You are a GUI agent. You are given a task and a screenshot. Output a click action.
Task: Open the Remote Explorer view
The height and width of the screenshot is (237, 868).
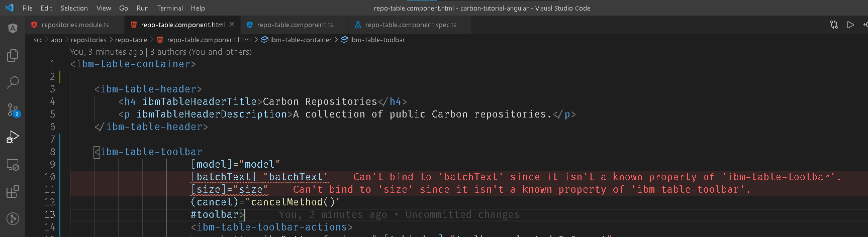(13, 165)
